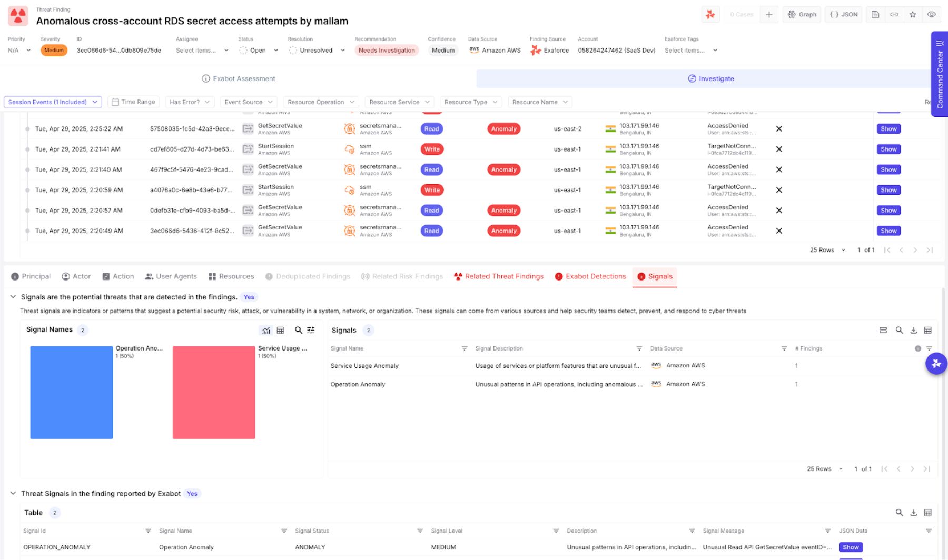948x560 pixels.
Task: Change row density in the Signals table
Action: point(883,330)
